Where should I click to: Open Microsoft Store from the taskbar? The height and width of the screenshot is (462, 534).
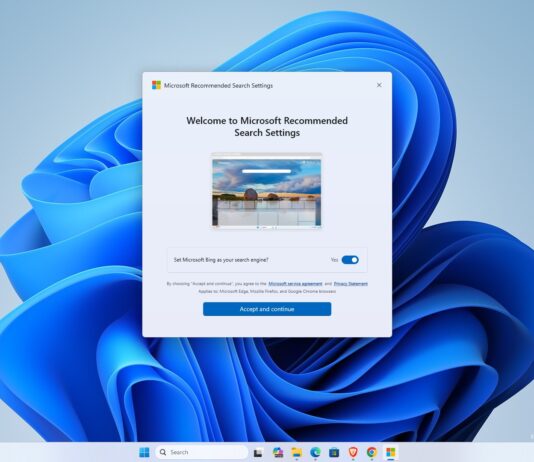[x=334, y=452]
